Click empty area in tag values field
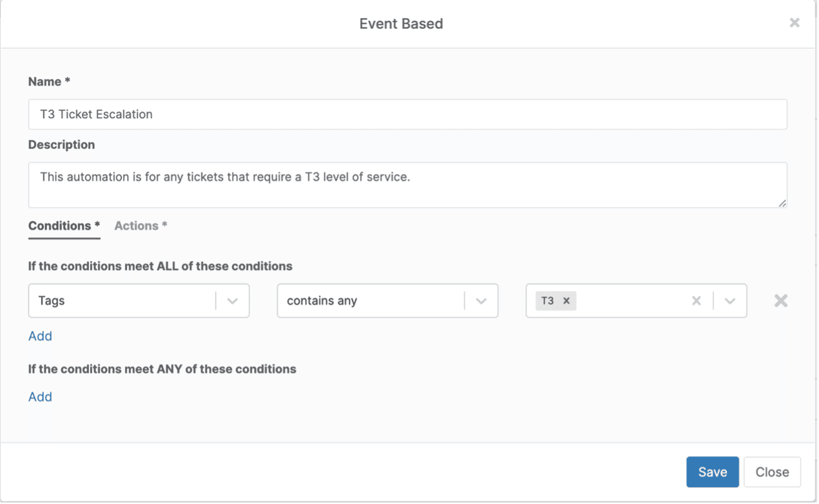 tap(631, 301)
